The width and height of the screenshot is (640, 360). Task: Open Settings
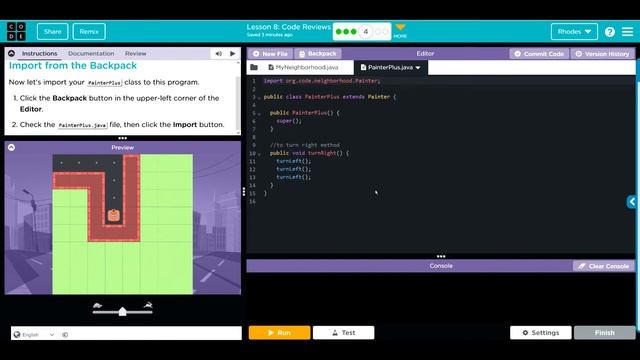point(540,333)
